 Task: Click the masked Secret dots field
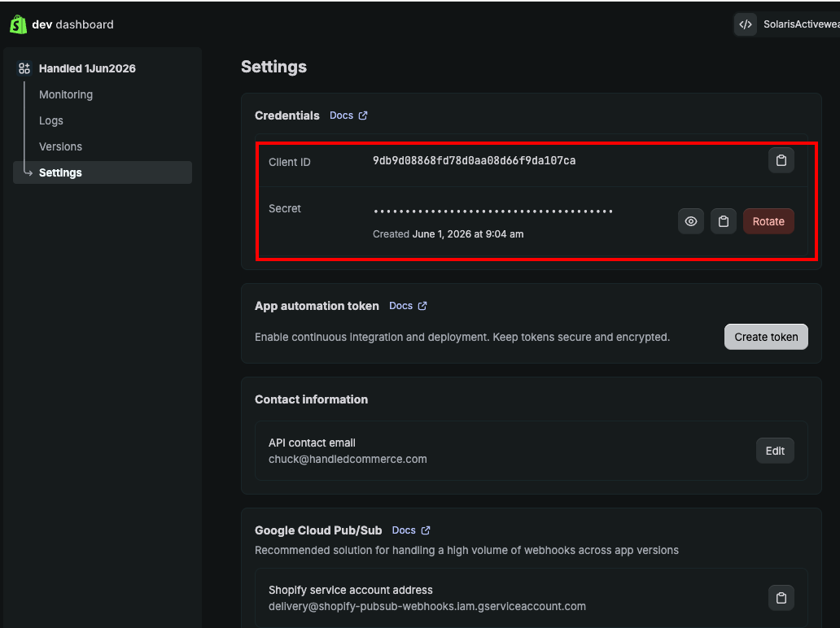pyautogui.click(x=493, y=212)
